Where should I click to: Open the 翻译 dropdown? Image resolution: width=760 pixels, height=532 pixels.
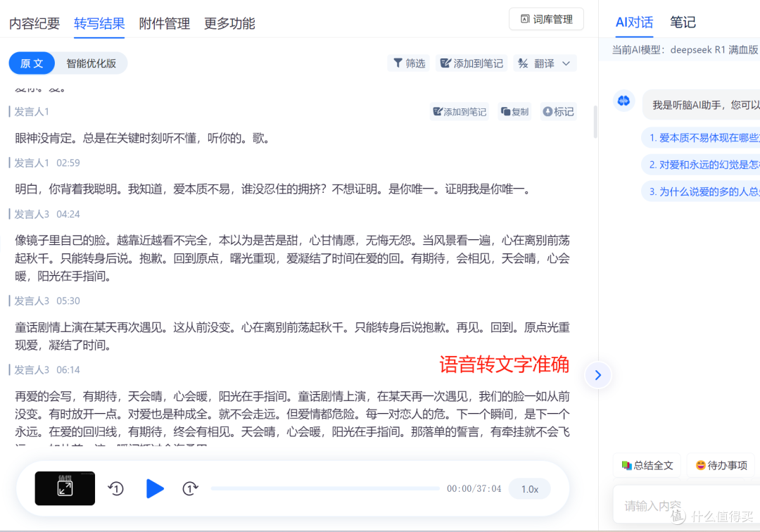coord(544,63)
